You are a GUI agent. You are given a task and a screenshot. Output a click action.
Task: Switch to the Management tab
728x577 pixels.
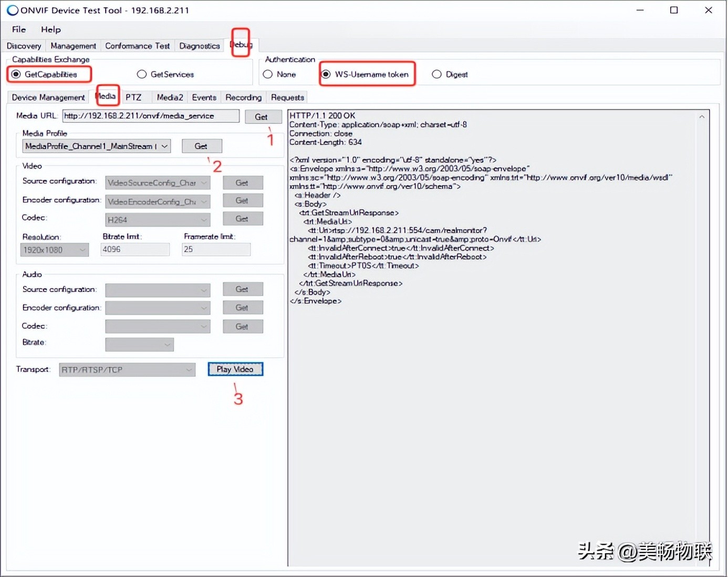pos(74,46)
